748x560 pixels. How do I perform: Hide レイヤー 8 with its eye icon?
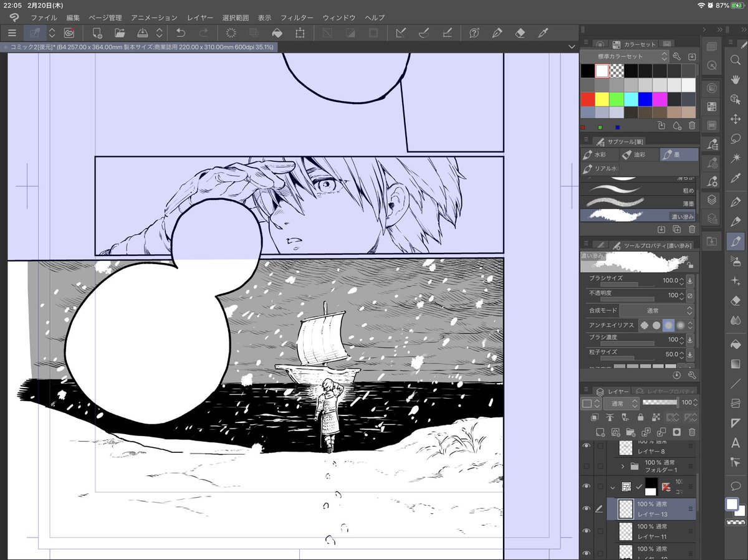[x=586, y=446]
